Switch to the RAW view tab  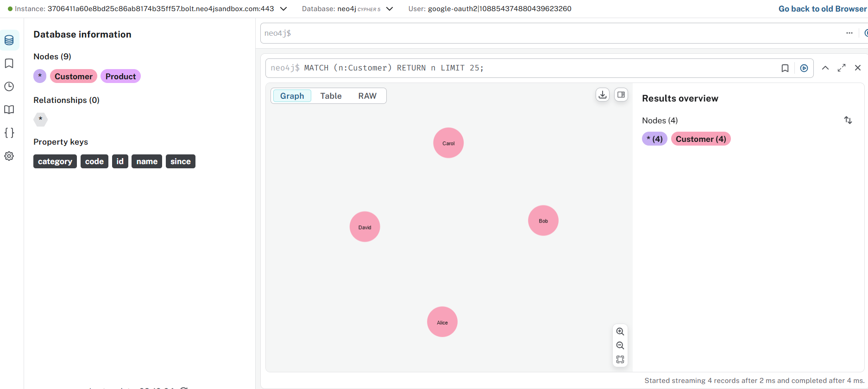coord(367,96)
